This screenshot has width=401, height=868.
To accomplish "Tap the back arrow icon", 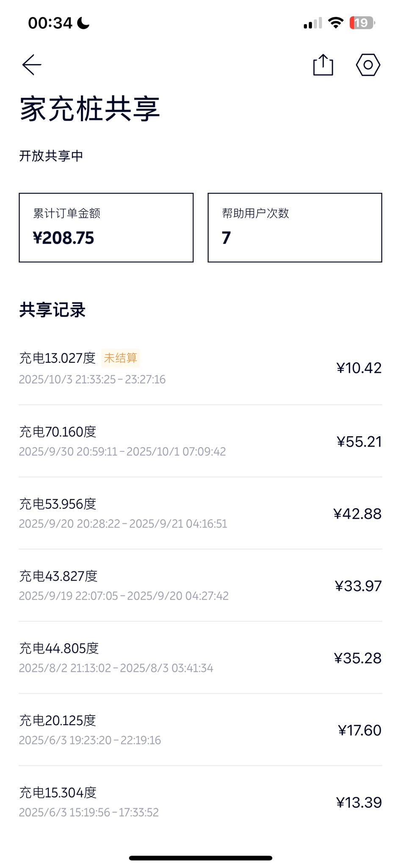I will click(x=32, y=65).
